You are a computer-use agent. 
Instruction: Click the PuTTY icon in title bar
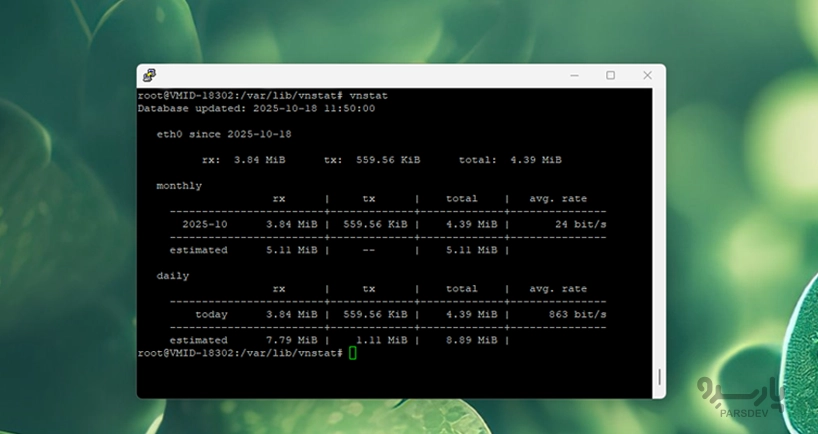click(149, 75)
